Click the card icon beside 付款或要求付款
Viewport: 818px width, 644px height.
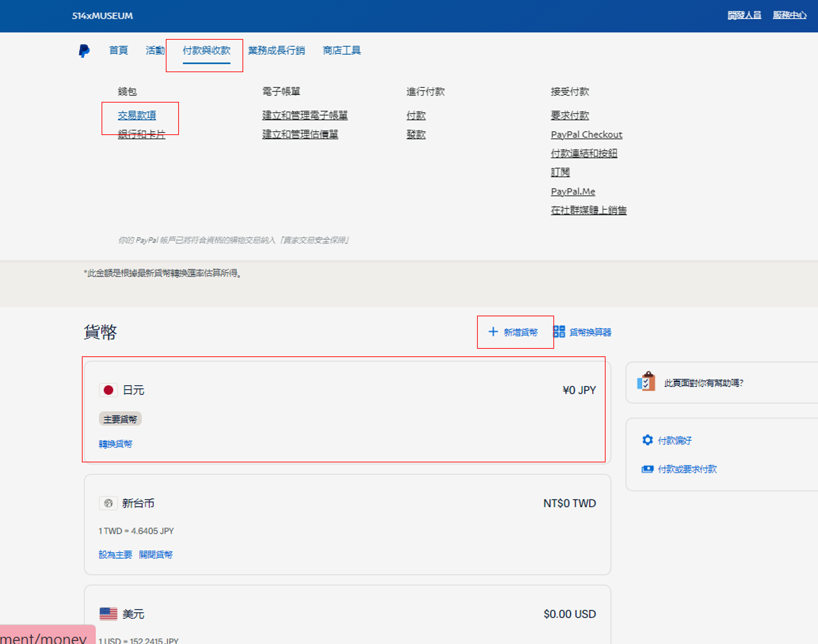tap(648, 469)
